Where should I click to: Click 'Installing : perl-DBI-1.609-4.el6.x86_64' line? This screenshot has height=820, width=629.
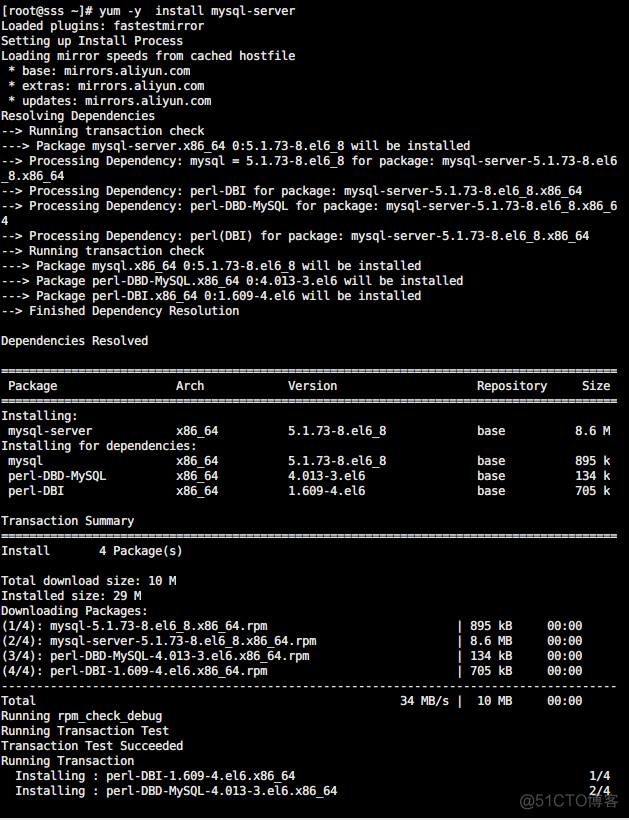pyautogui.click(x=155, y=776)
